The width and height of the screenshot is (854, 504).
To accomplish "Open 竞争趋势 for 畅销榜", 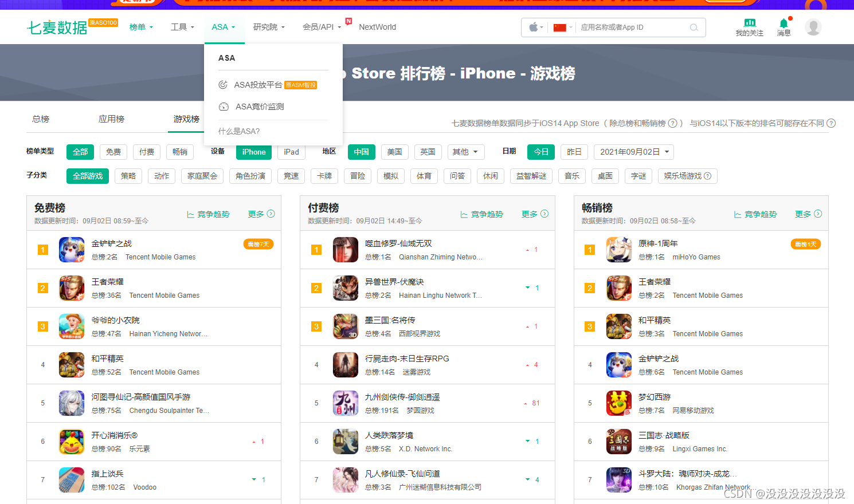I will [x=755, y=214].
